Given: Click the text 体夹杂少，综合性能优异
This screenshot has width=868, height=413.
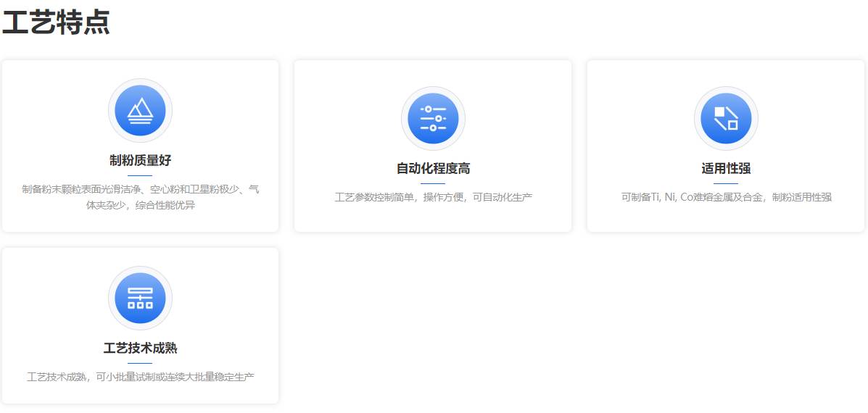Looking at the screenshot, I should click(x=140, y=205).
